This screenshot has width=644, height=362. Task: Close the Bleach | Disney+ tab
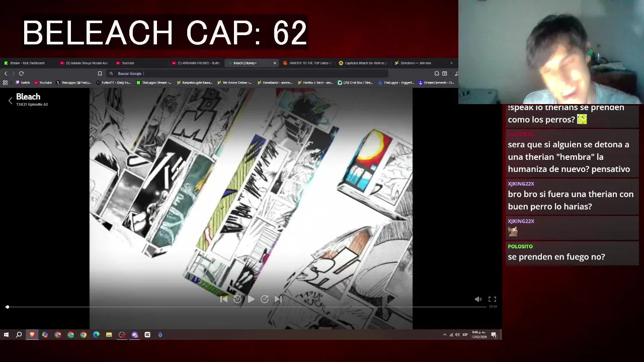click(275, 63)
